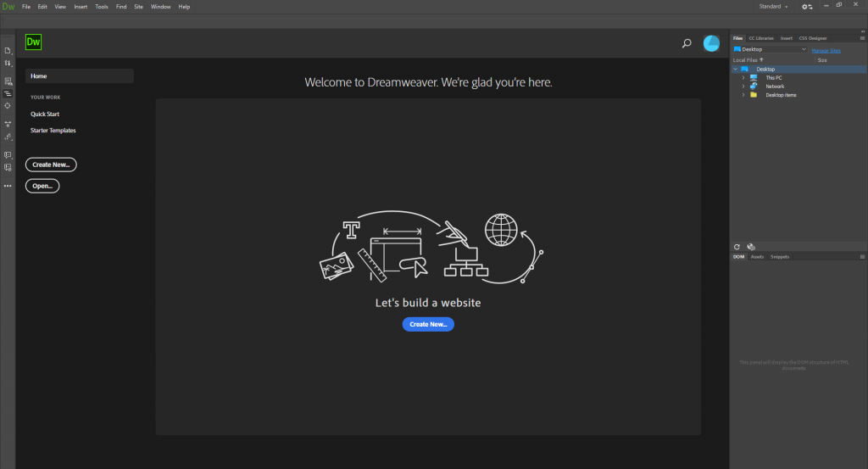Select the Live View Options icon
Image resolution: width=868 pixels, height=469 pixels.
tap(8, 81)
